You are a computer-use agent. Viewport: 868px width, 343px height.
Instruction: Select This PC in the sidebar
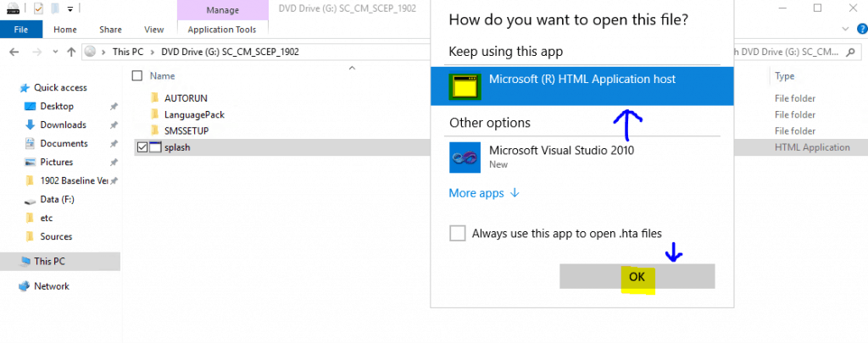click(60, 261)
